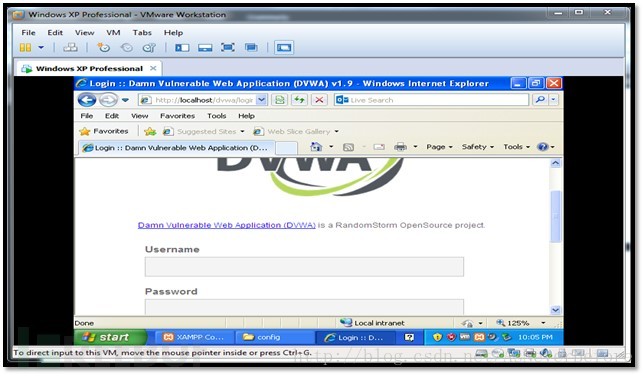Open recent pages dropdown arrow
This screenshot has width=644, height=376.
point(125,100)
